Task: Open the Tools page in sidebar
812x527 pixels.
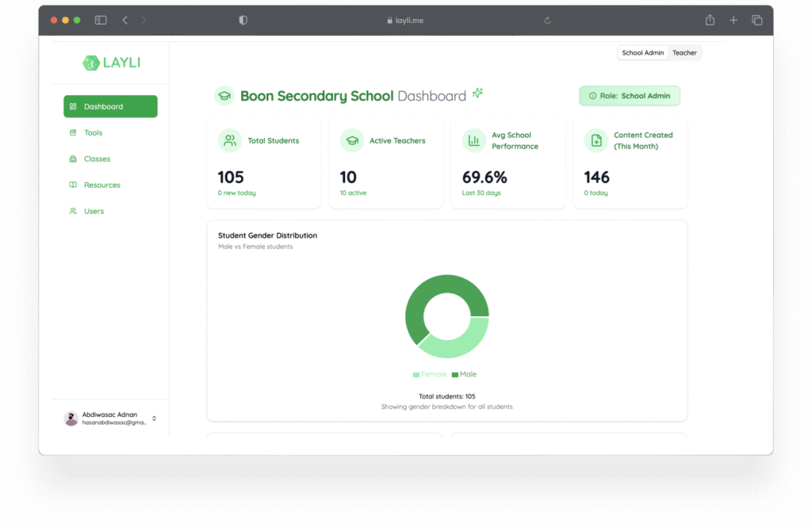Action: click(93, 133)
